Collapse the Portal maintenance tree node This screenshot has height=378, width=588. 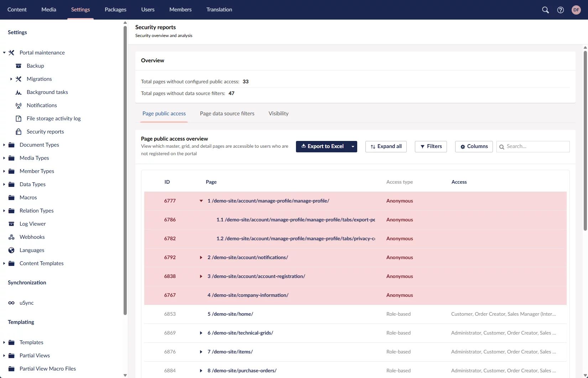pos(4,53)
